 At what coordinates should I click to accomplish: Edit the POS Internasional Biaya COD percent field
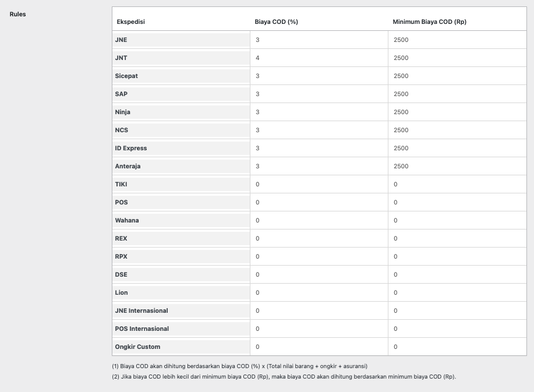[319, 329]
